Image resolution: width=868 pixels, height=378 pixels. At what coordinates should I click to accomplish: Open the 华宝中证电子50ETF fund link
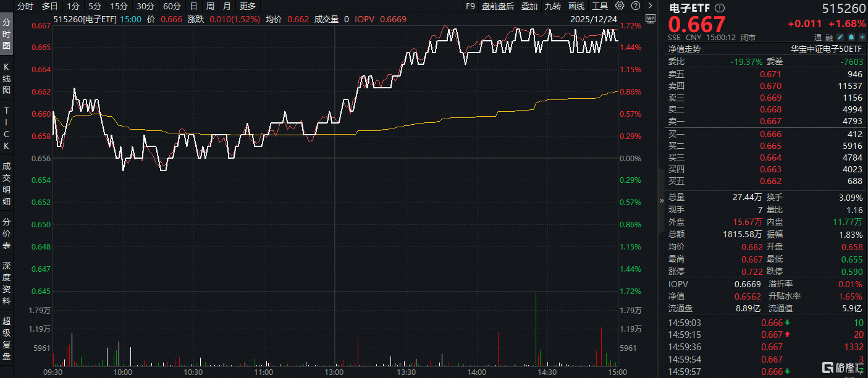(827, 49)
